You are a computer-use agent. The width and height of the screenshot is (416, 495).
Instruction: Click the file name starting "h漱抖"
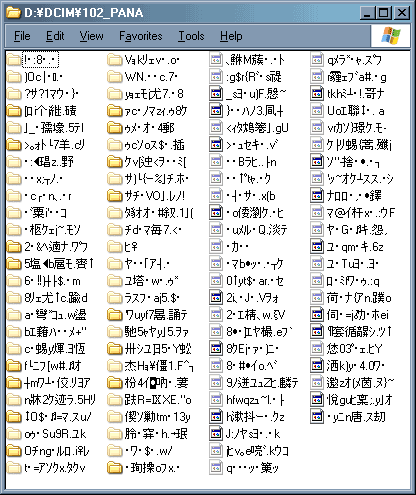pos(255,417)
